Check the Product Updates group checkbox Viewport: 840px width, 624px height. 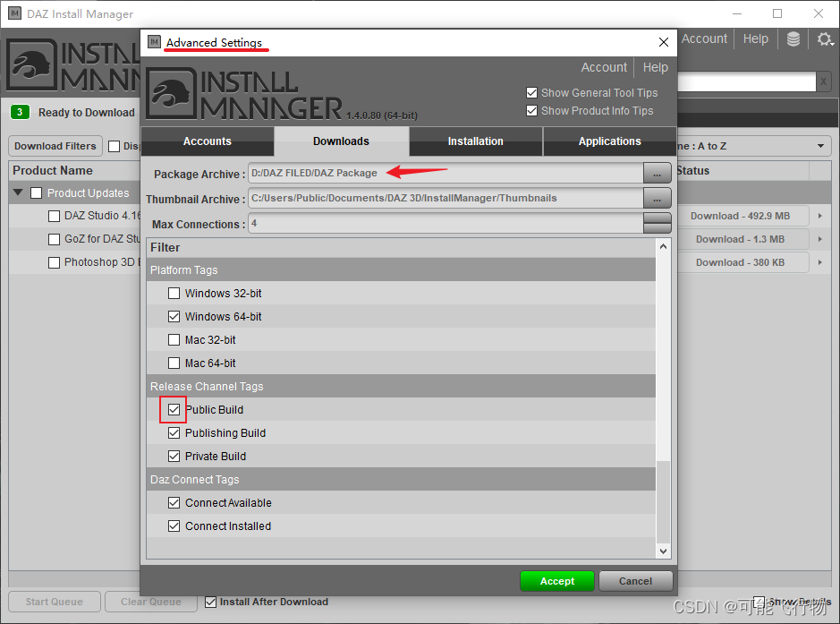point(36,193)
